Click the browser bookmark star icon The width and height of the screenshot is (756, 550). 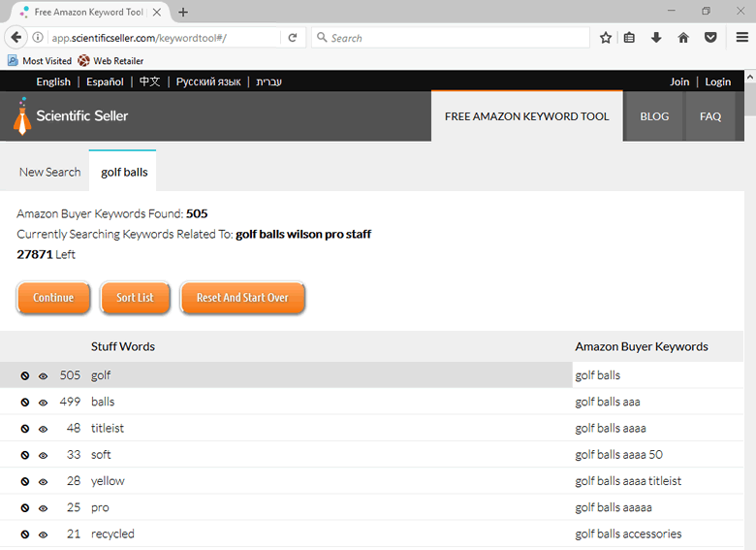point(606,38)
